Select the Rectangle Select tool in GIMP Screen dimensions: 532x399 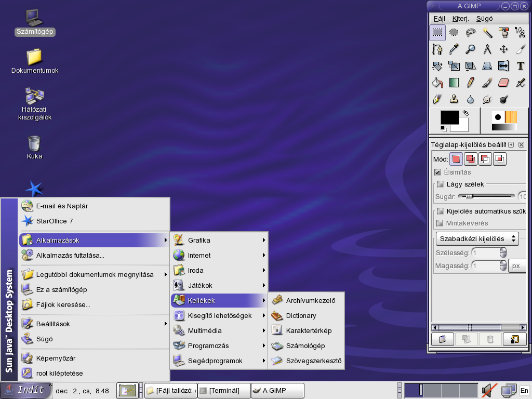pyautogui.click(x=437, y=33)
